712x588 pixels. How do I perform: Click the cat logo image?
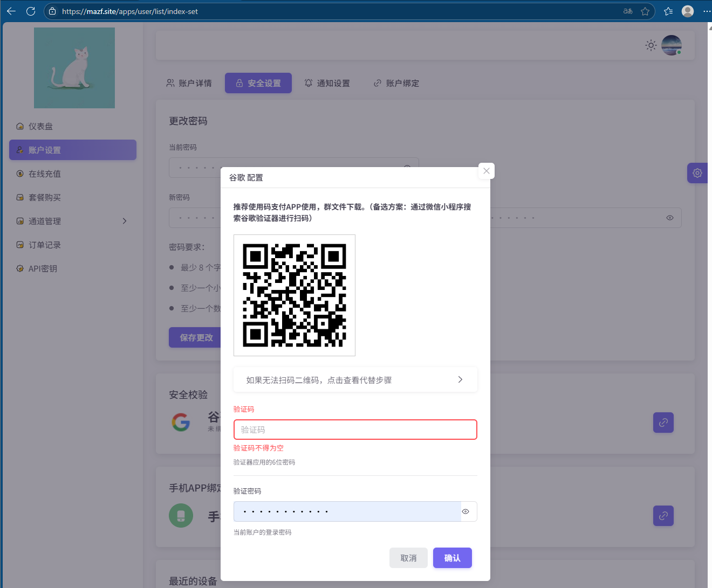click(x=74, y=68)
